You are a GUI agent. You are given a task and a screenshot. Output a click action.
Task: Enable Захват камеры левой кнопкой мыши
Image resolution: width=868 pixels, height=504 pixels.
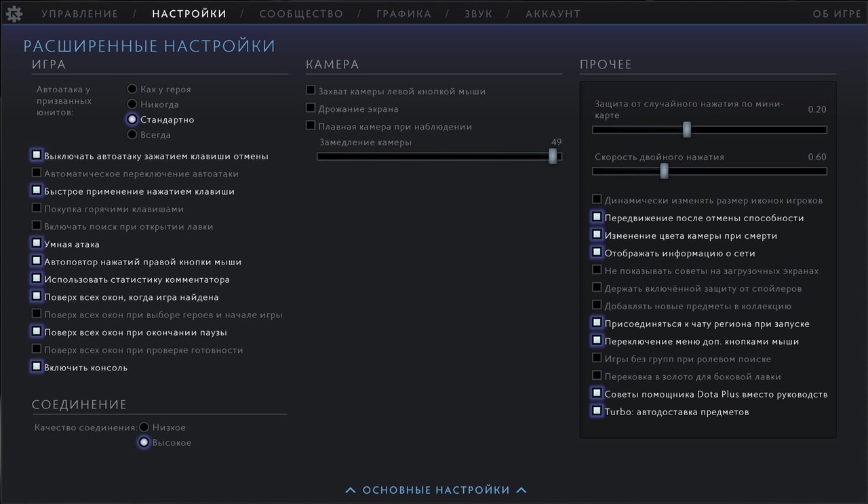click(x=311, y=90)
